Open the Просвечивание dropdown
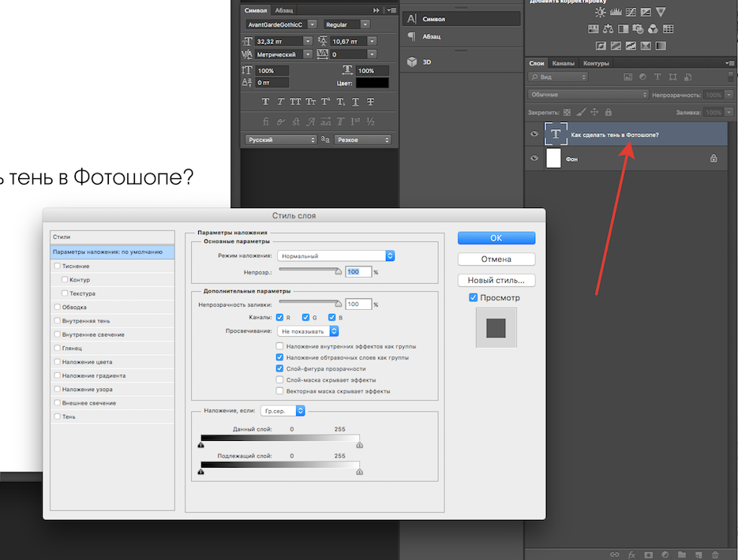The width and height of the screenshot is (738, 560). coord(308,331)
